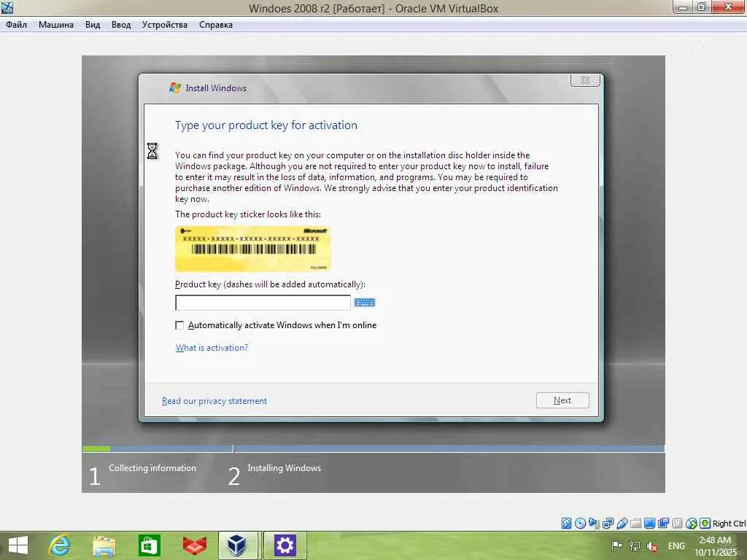The width and height of the screenshot is (747, 560).
Task: Open File Explorer from taskbar
Action: tap(104, 545)
